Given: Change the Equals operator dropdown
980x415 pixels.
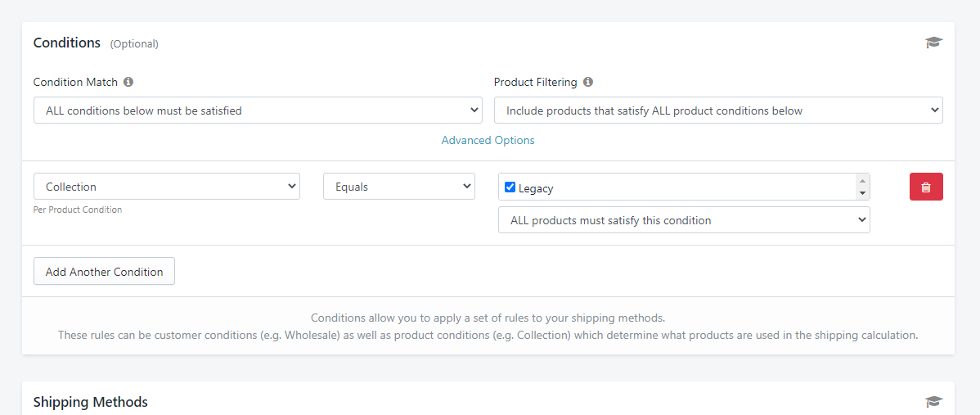Looking at the screenshot, I should (399, 187).
